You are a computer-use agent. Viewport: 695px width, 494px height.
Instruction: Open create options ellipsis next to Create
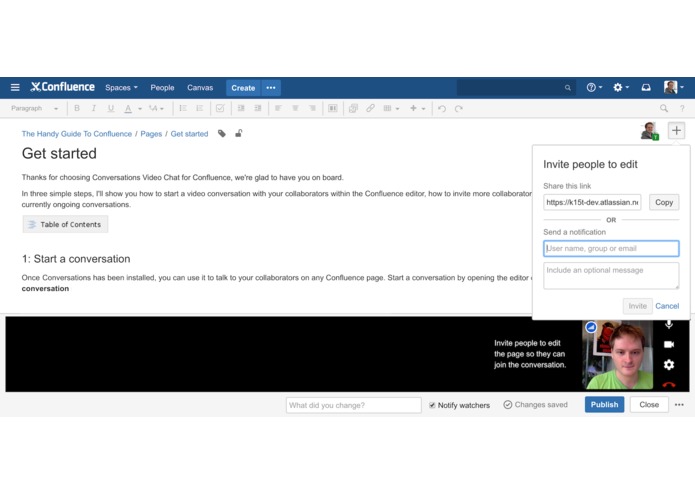coord(271,88)
